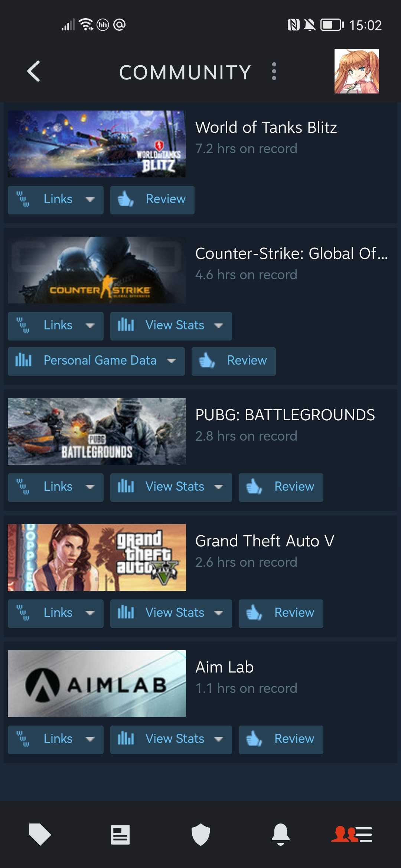Image resolution: width=401 pixels, height=868 pixels.
Task: Open the three-dot overflow menu
Action: pos(274,71)
